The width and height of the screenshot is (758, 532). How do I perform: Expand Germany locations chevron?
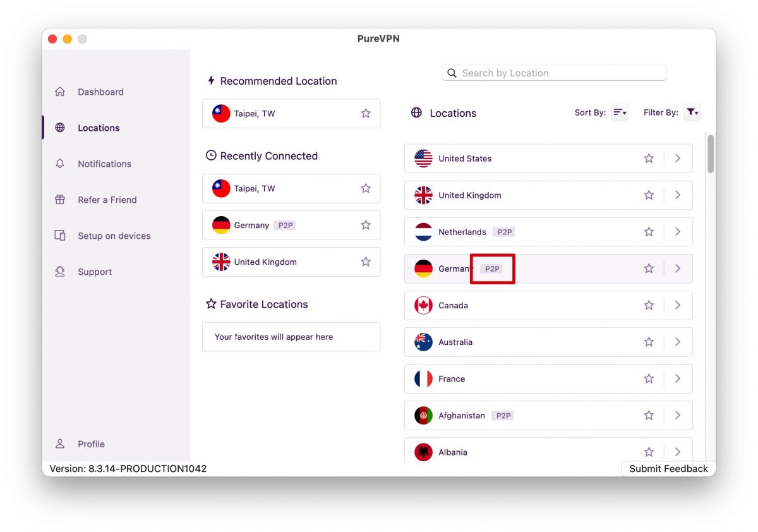click(678, 269)
